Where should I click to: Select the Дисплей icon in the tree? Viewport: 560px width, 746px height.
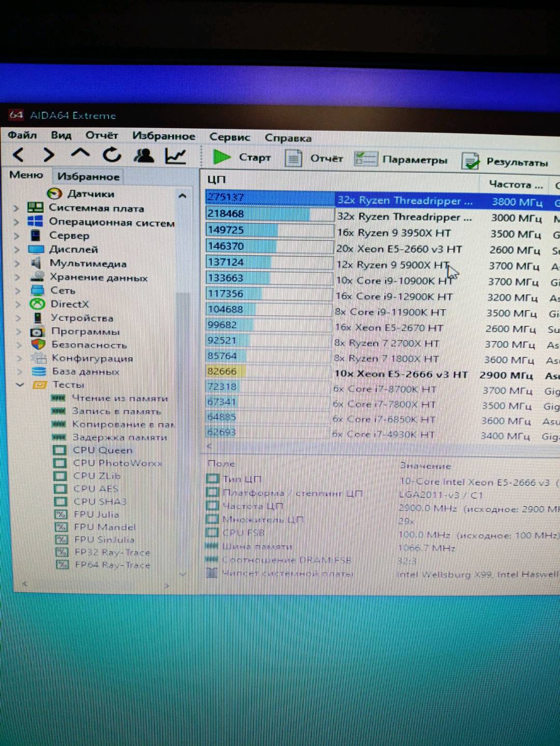[x=36, y=249]
